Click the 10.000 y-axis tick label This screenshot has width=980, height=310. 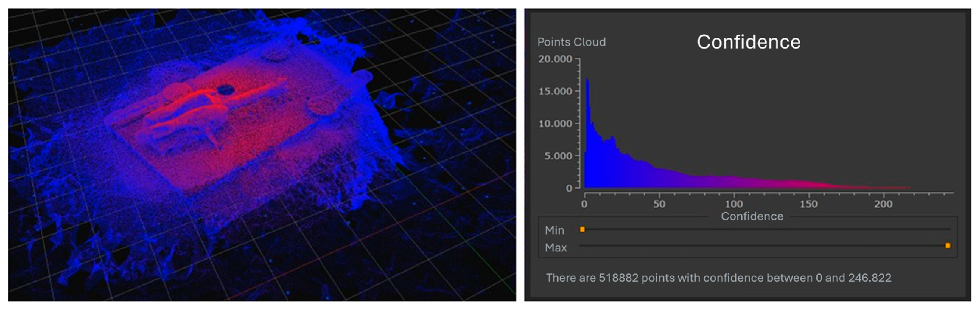click(x=555, y=124)
